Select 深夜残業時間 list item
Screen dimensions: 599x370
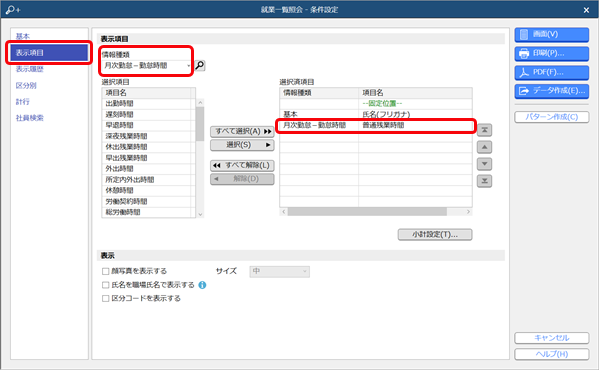click(x=148, y=136)
